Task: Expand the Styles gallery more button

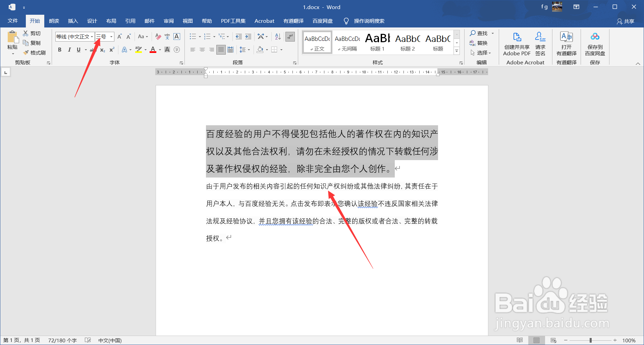Action: (457, 51)
